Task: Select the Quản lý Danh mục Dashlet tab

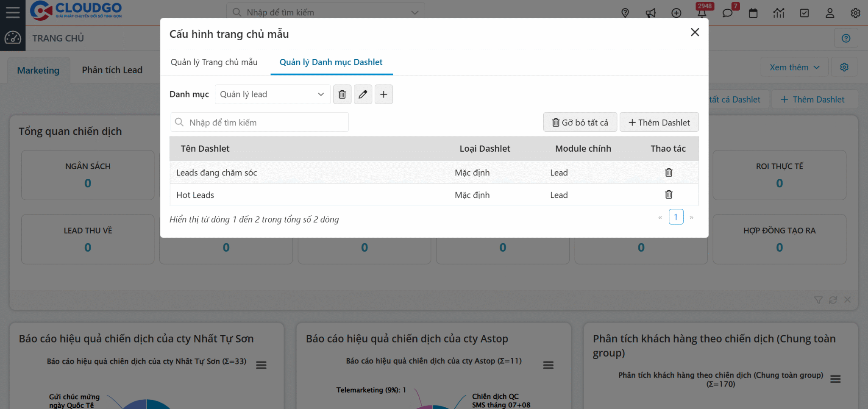Action: point(331,62)
